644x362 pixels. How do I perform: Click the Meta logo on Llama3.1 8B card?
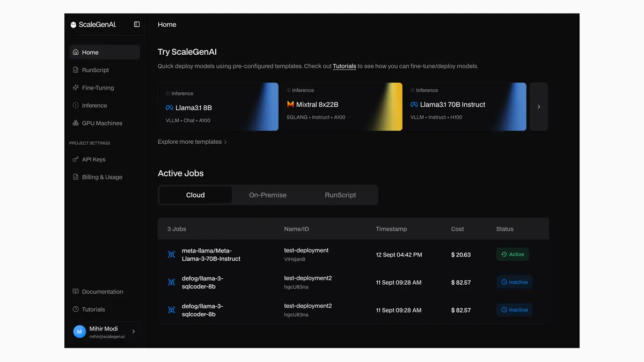point(169,108)
